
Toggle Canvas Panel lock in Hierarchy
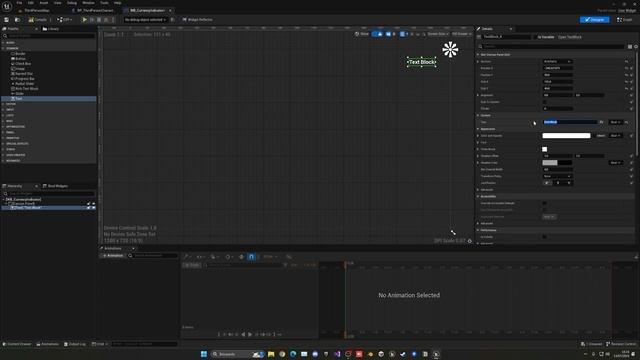89,204
